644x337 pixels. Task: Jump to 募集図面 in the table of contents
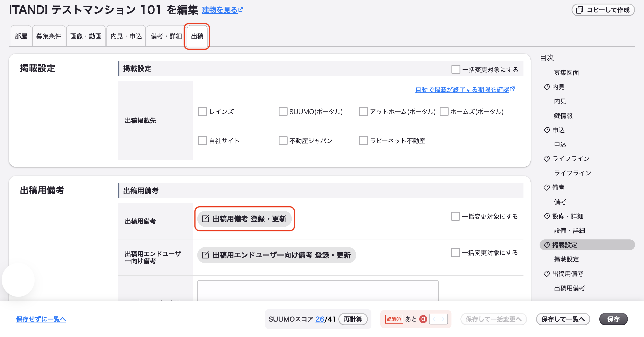(566, 73)
